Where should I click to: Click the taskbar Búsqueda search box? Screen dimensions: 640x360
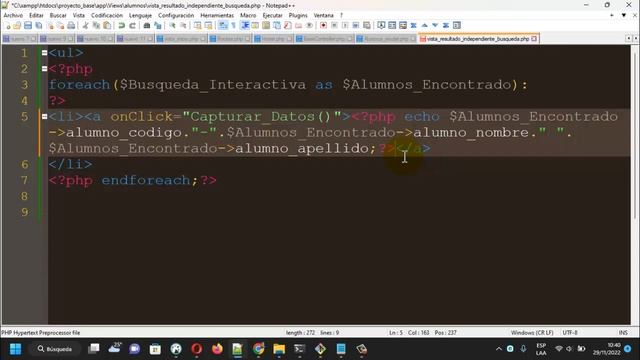[55, 349]
